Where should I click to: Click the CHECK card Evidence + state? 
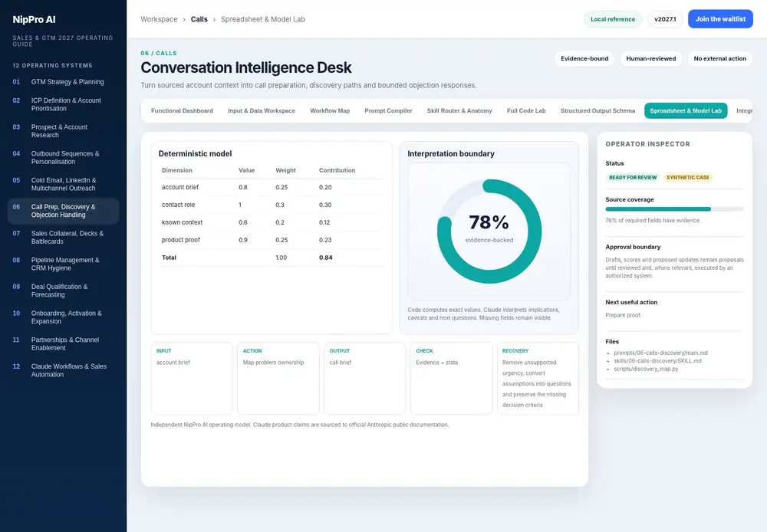(451, 379)
